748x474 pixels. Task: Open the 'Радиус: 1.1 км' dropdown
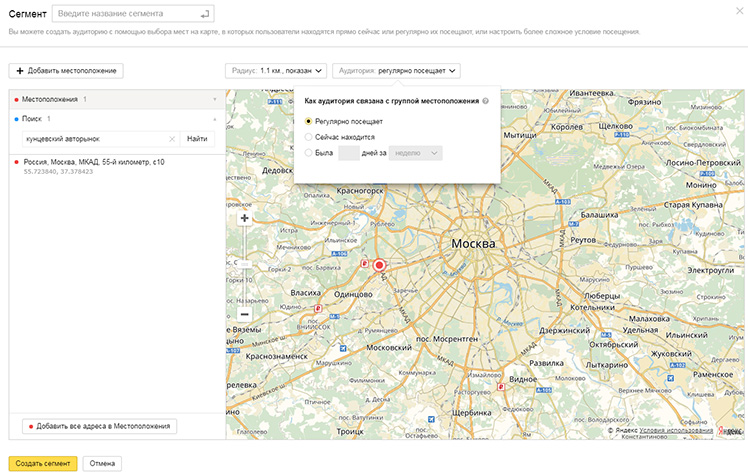click(276, 71)
